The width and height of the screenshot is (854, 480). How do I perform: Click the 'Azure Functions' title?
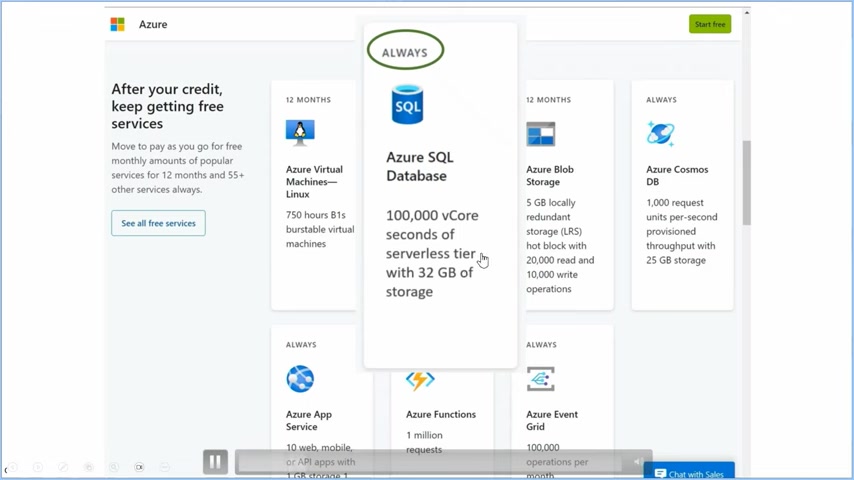click(x=441, y=414)
